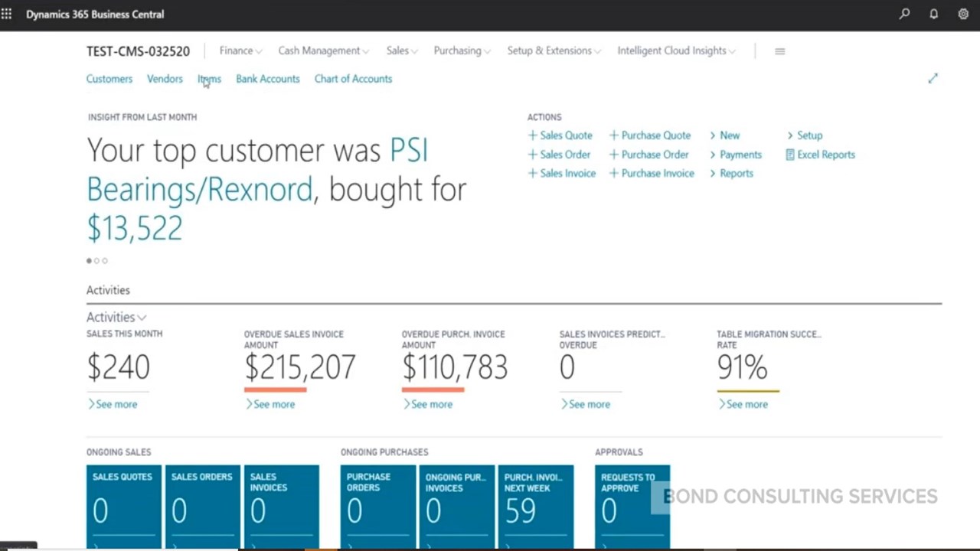See more under Sales This Month
The height and width of the screenshot is (551, 980).
[113, 404]
